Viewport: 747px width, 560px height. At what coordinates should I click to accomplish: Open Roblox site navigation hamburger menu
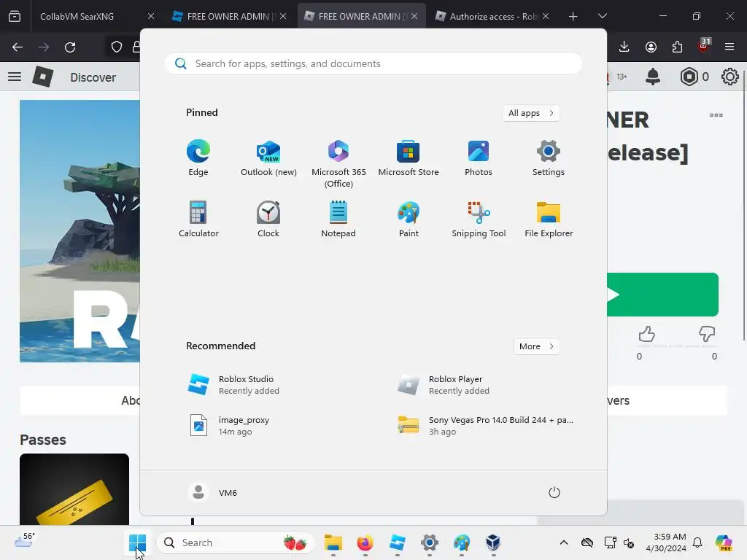15,77
